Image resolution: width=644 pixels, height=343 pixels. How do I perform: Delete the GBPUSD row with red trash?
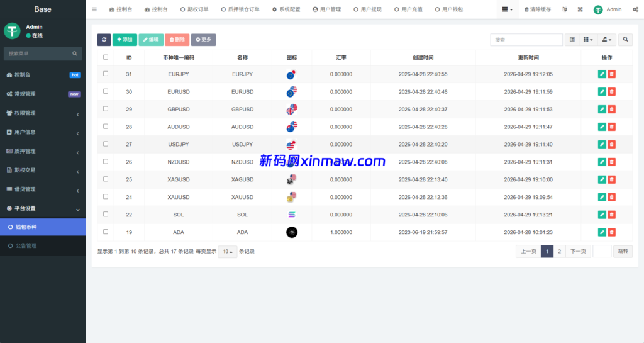[x=611, y=110]
